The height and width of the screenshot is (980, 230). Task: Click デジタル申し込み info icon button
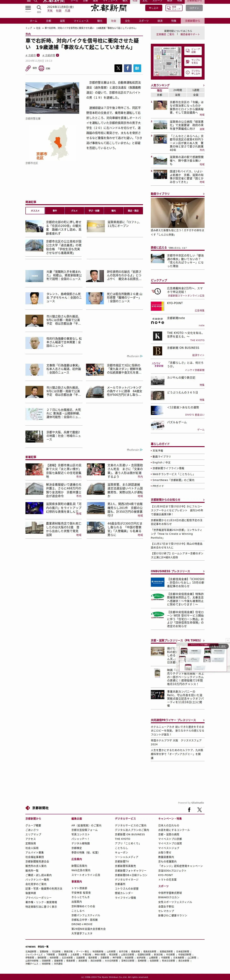click(193, 72)
